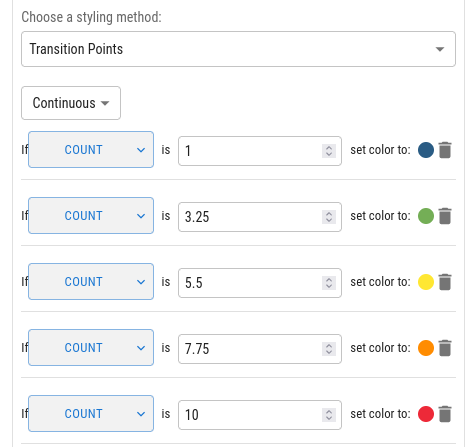Expand the Continuous mode dropdown

click(x=71, y=103)
